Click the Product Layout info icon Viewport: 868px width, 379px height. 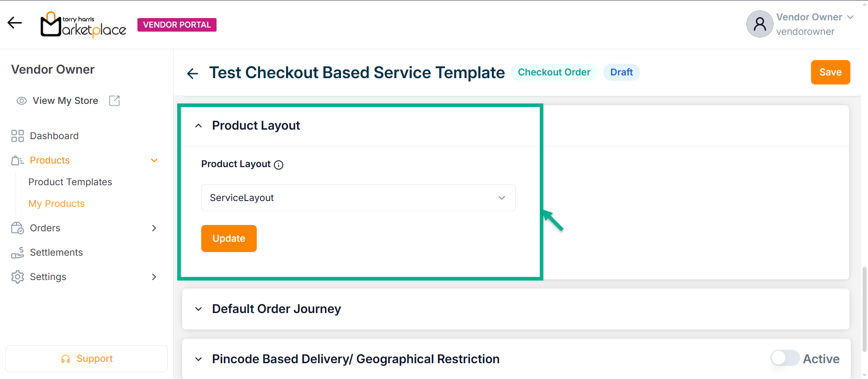click(279, 165)
